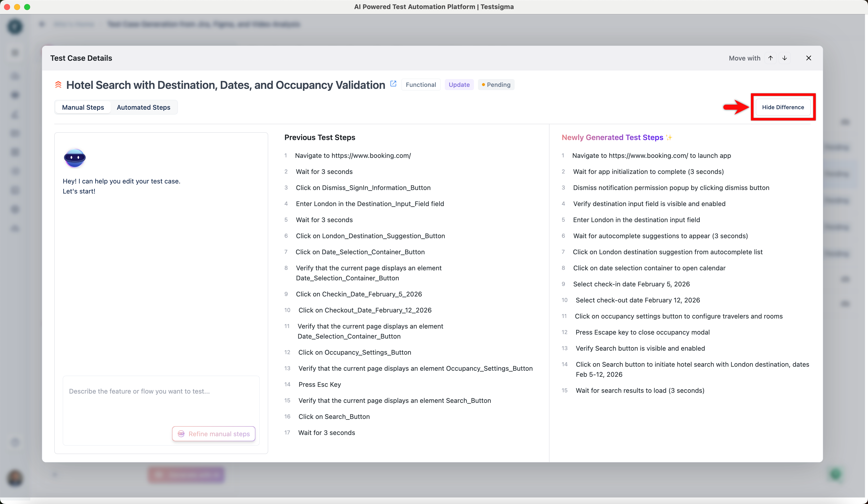
Task: Switch to Automated Steps tab
Action: click(x=143, y=107)
